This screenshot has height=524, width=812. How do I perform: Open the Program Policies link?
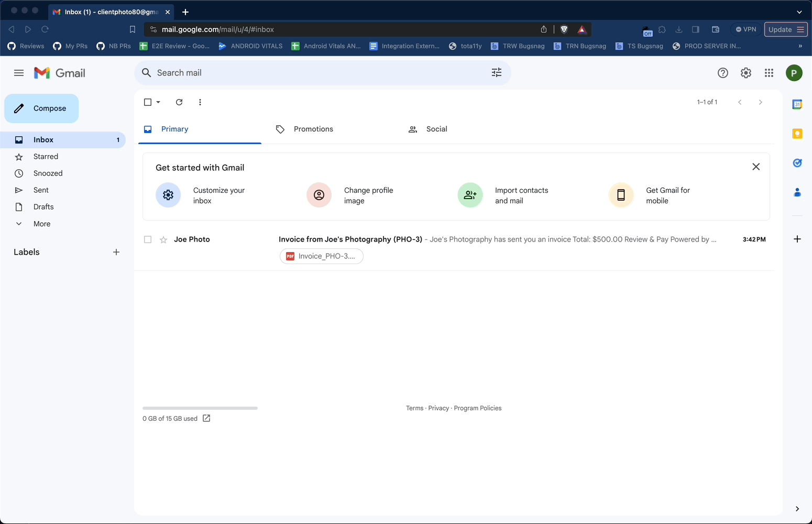coord(477,408)
